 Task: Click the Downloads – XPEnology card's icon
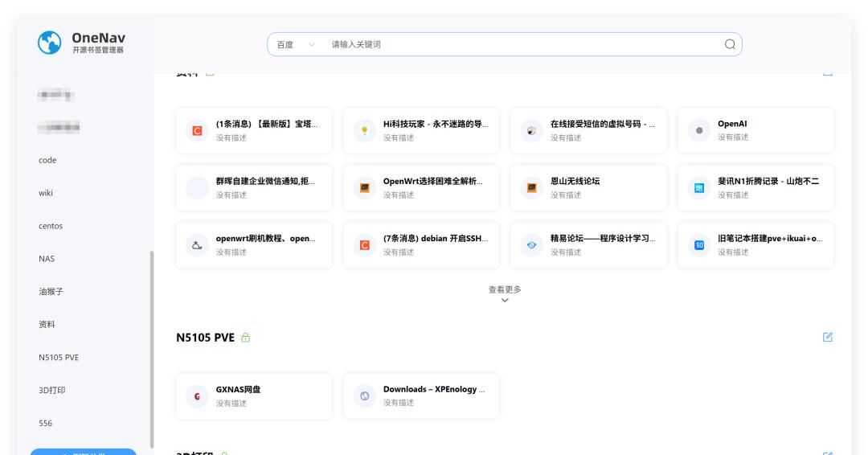click(364, 396)
